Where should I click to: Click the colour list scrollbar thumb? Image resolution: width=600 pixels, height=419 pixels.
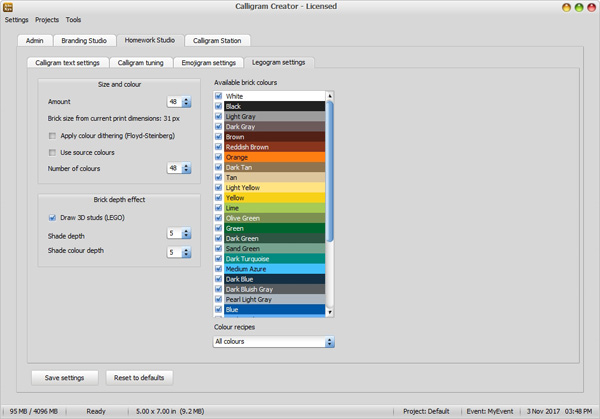[x=329, y=171]
